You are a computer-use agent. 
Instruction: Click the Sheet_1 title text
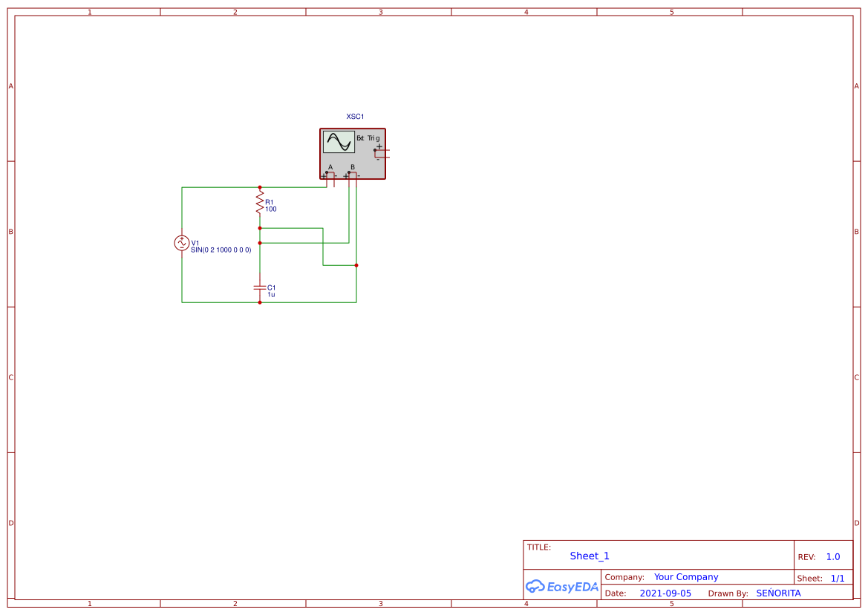pos(589,556)
